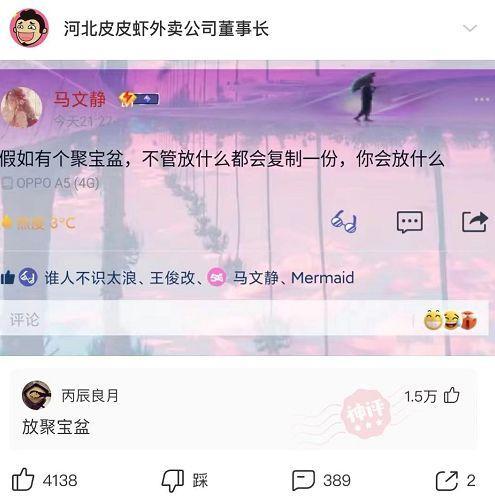This screenshot has width=495, height=500.
Task: Open commenter 丙辰良月's avatar
Action: click(x=36, y=395)
